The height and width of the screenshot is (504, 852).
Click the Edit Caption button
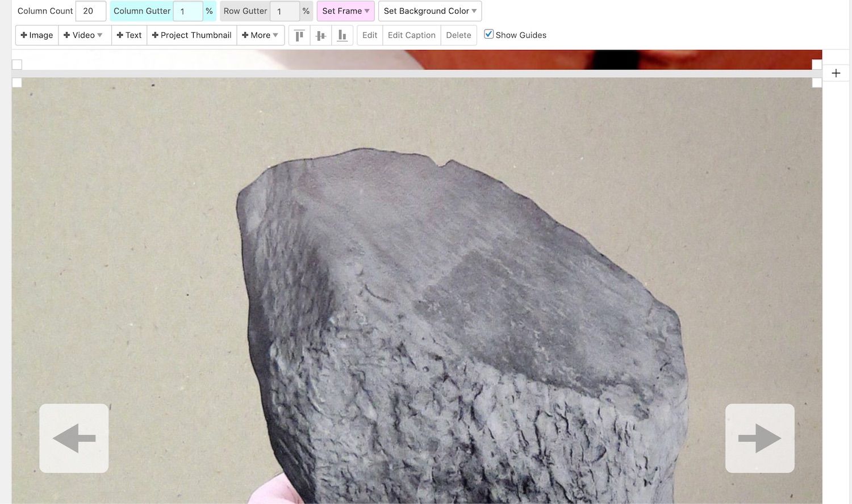(x=411, y=35)
